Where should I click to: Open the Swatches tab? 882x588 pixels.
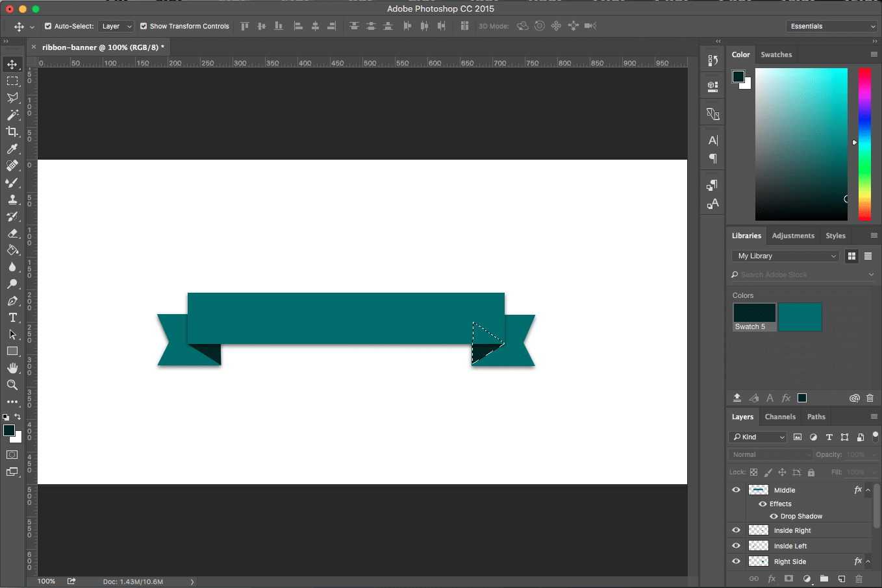tap(776, 55)
